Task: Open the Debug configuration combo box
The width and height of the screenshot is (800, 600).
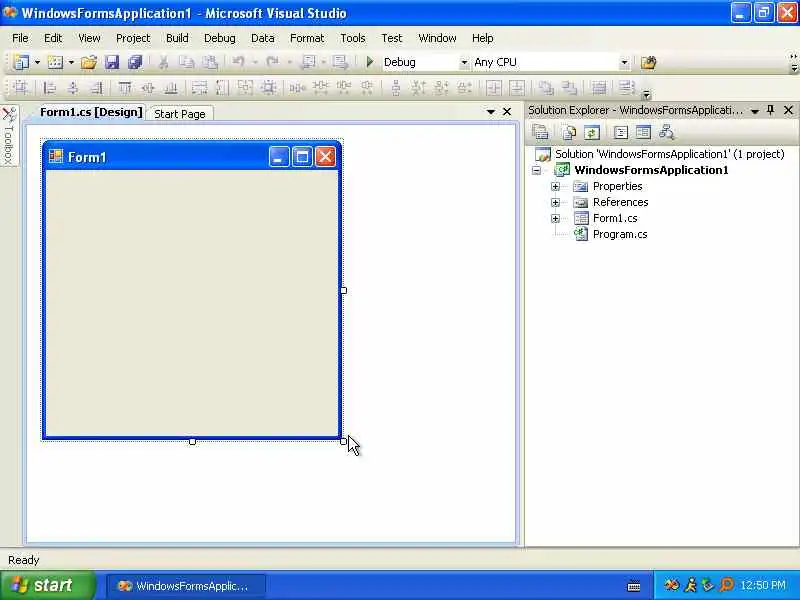Action: (x=464, y=62)
